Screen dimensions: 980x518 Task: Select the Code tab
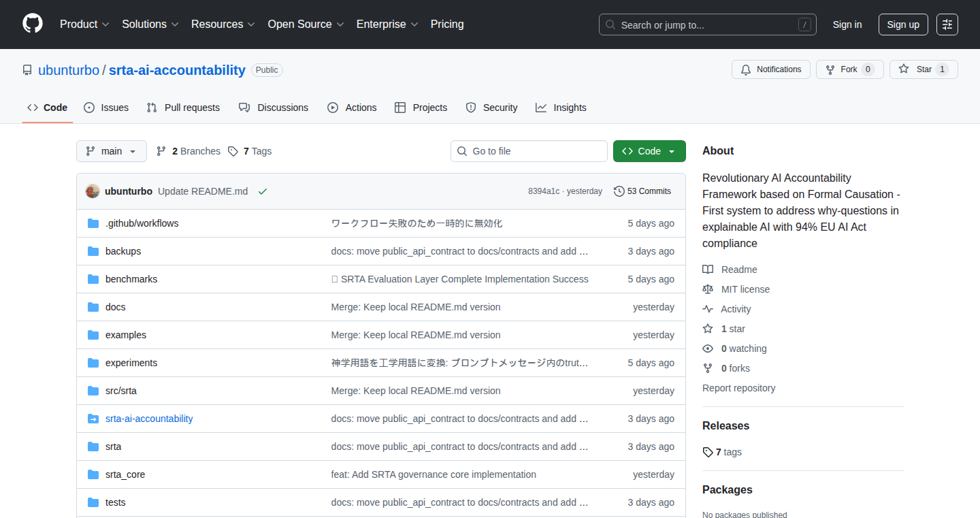(48, 108)
